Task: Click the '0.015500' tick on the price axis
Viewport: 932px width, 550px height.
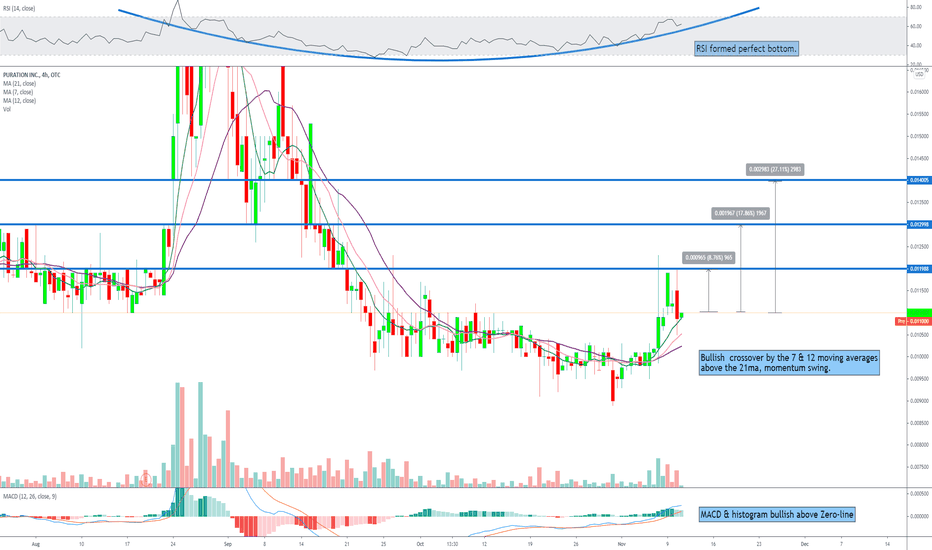Action: [x=920, y=114]
